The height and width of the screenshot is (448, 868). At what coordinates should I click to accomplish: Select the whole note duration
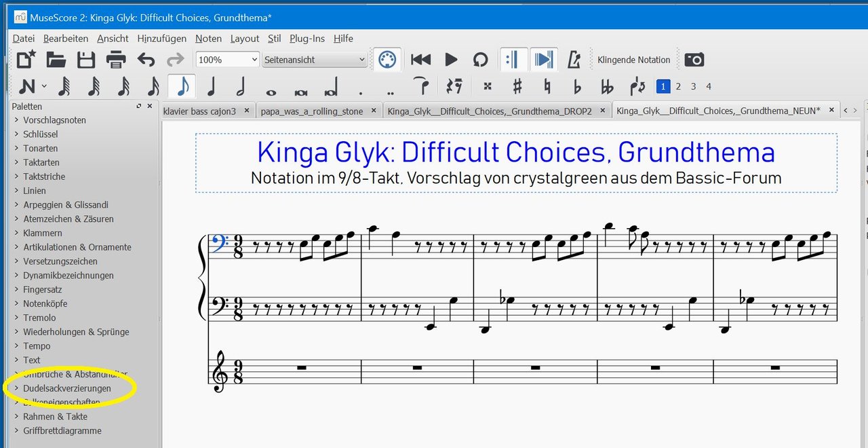click(271, 92)
